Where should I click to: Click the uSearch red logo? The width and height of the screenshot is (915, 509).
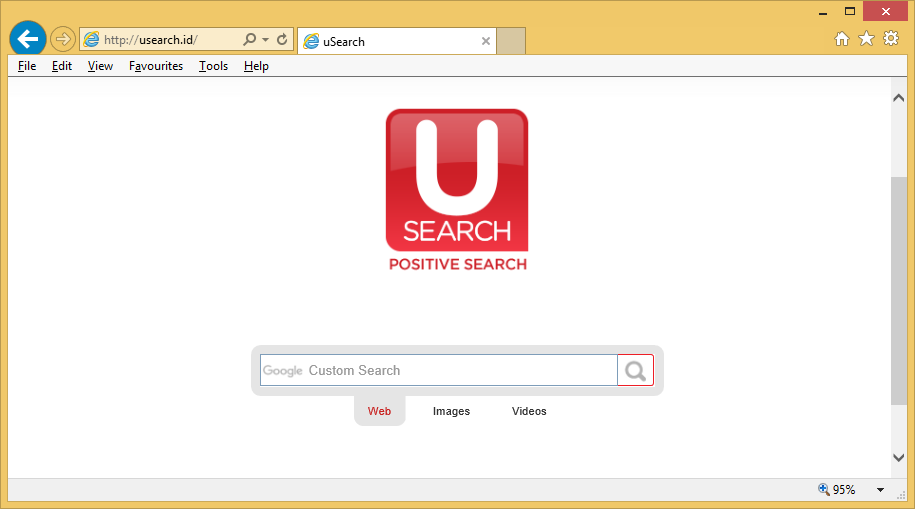tap(457, 180)
